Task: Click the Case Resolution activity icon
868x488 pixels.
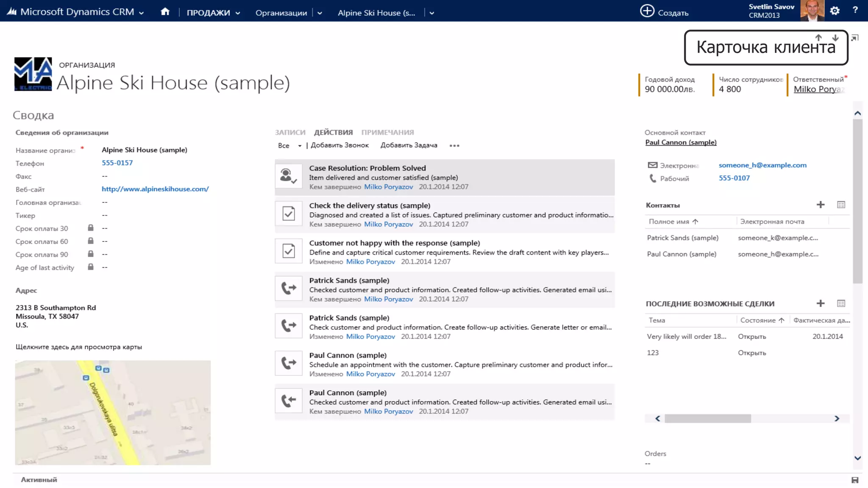Action: pos(289,176)
